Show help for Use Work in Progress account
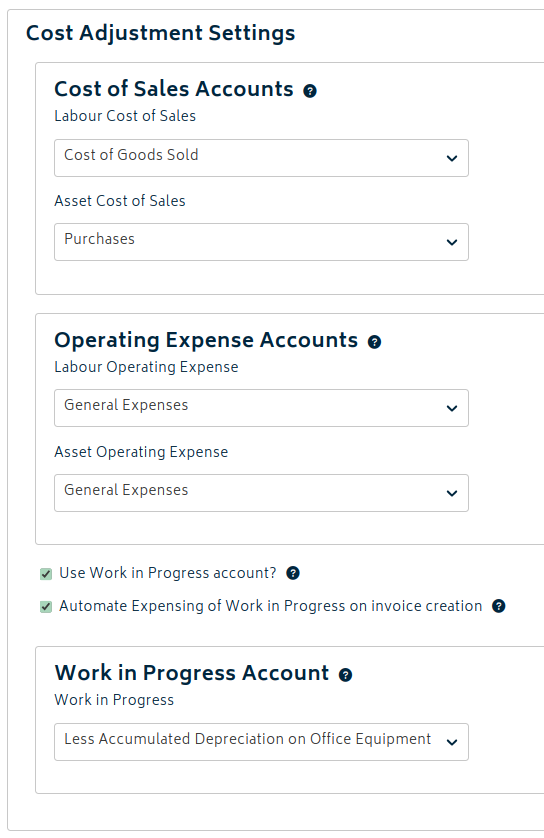544x838 pixels. [293, 573]
